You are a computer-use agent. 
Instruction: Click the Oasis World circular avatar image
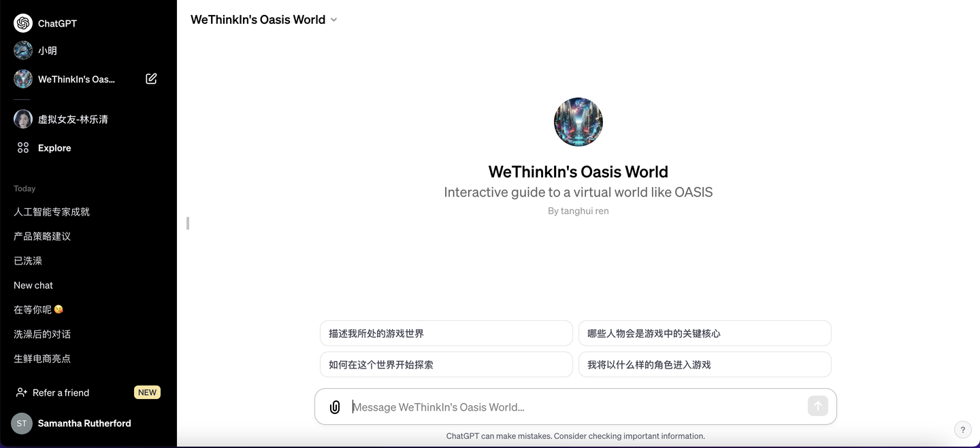[578, 121]
